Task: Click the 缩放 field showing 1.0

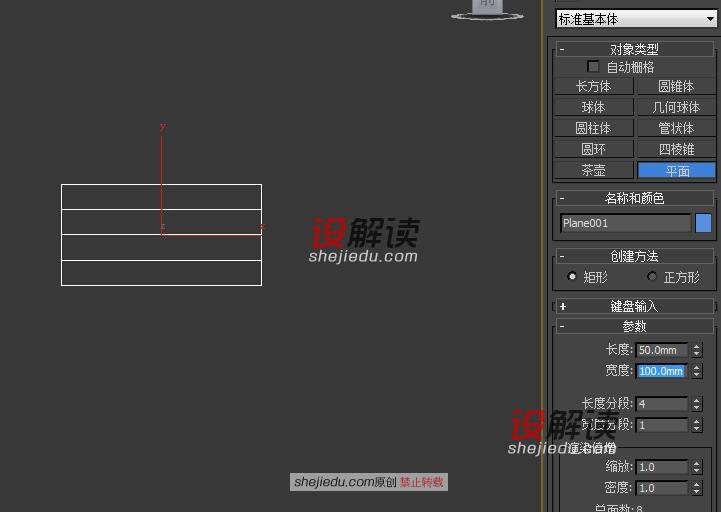Action: pos(662,467)
